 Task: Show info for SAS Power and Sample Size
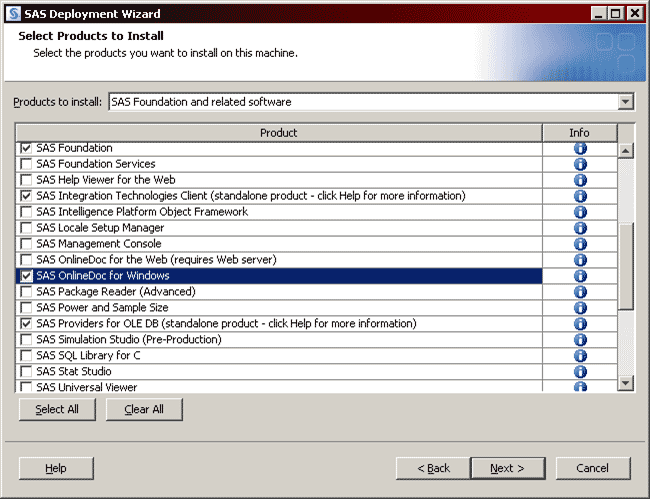pyautogui.click(x=580, y=308)
